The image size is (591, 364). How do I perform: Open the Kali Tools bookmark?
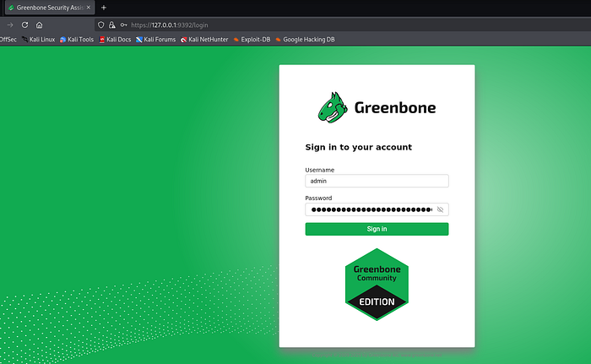tap(77, 39)
